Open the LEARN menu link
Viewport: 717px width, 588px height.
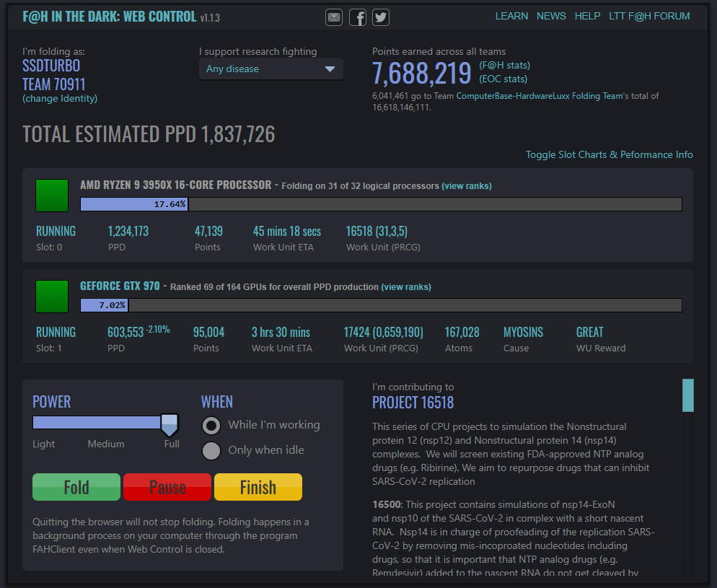pos(511,16)
